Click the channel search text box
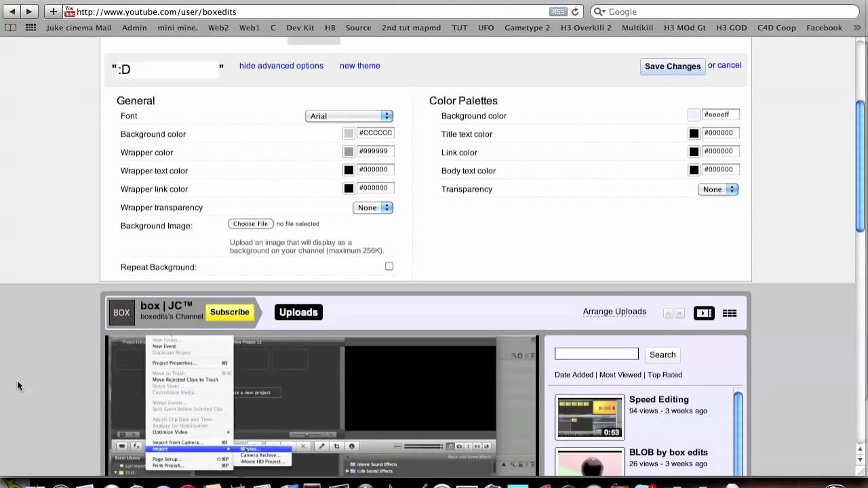This screenshot has width=868, height=488. 597,354
